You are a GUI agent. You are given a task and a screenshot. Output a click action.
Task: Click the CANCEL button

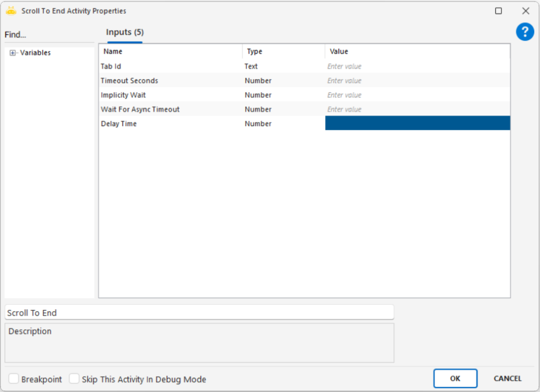pos(507,378)
